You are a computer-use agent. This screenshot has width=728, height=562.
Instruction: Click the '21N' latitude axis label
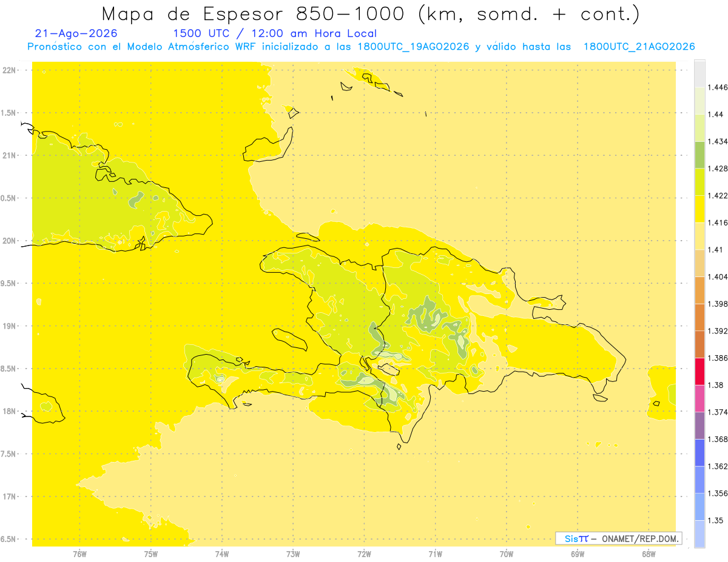(x=10, y=155)
